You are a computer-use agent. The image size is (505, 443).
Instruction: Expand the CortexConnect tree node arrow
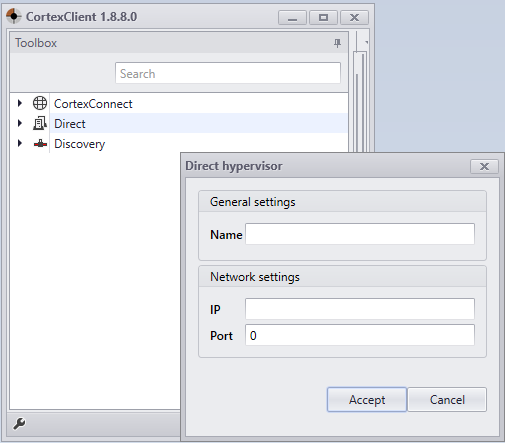pos(20,103)
